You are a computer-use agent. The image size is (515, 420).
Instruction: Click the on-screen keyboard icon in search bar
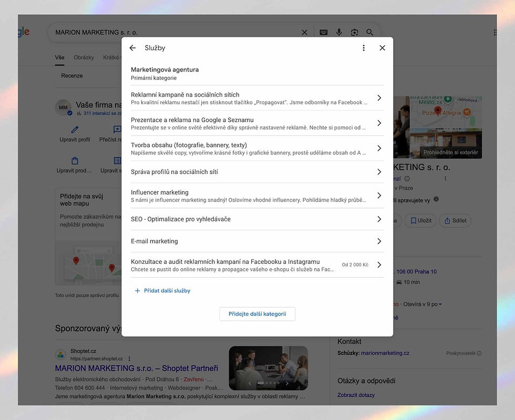[323, 32]
